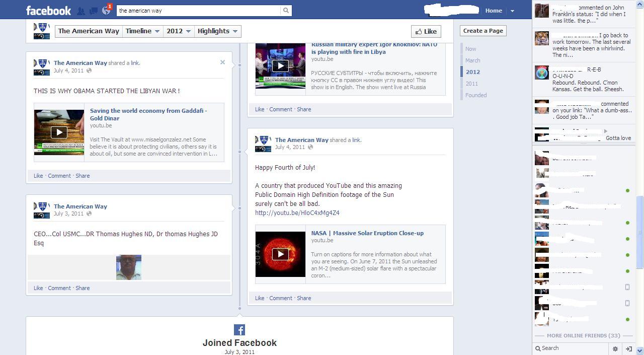This screenshot has width=644, height=355.
Task: Click the July 4, 2011 date on Libyan war post
Action: click(x=69, y=70)
